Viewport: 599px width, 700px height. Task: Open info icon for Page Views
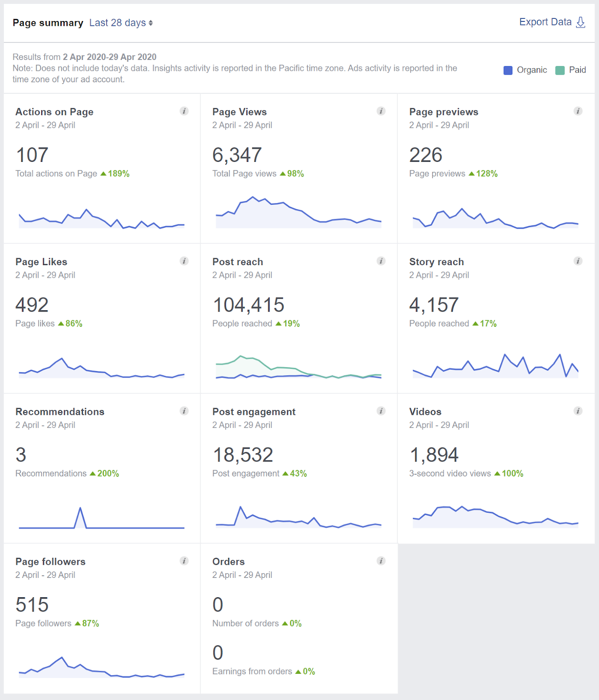click(x=381, y=111)
